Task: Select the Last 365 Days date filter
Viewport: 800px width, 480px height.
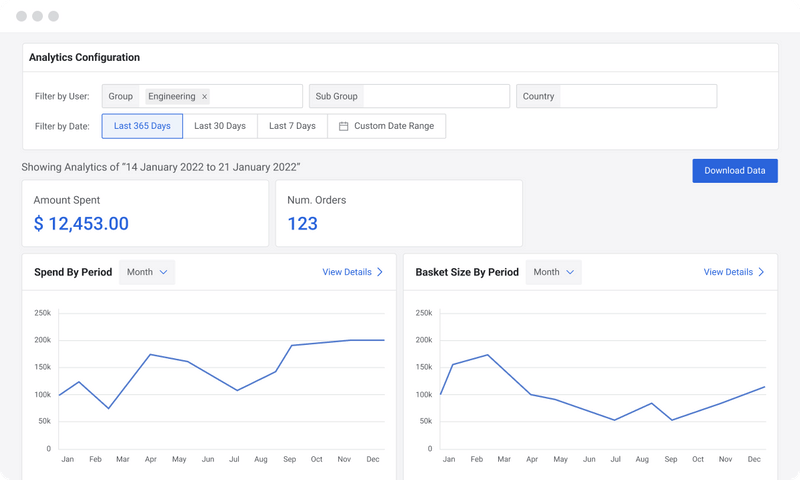Action: pos(142,127)
